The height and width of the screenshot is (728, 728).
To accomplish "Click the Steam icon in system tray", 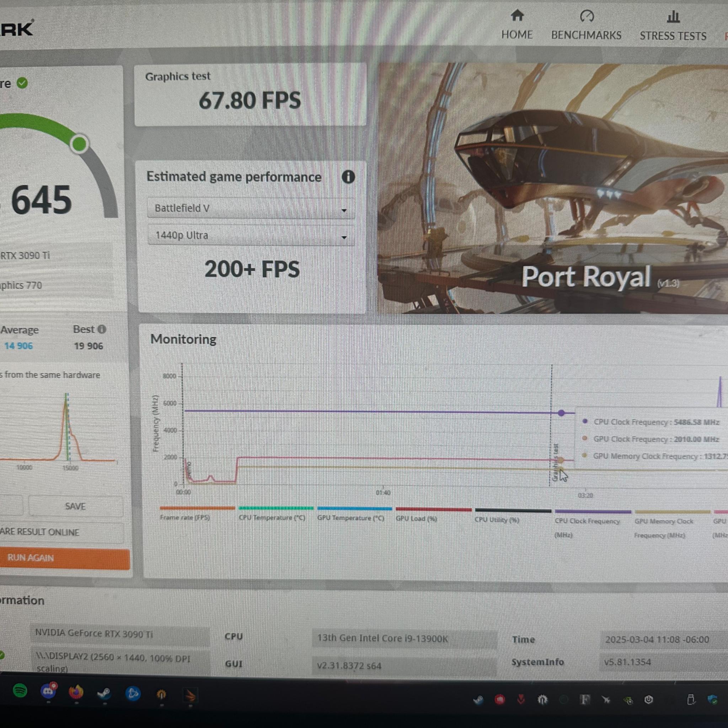I will (x=478, y=700).
